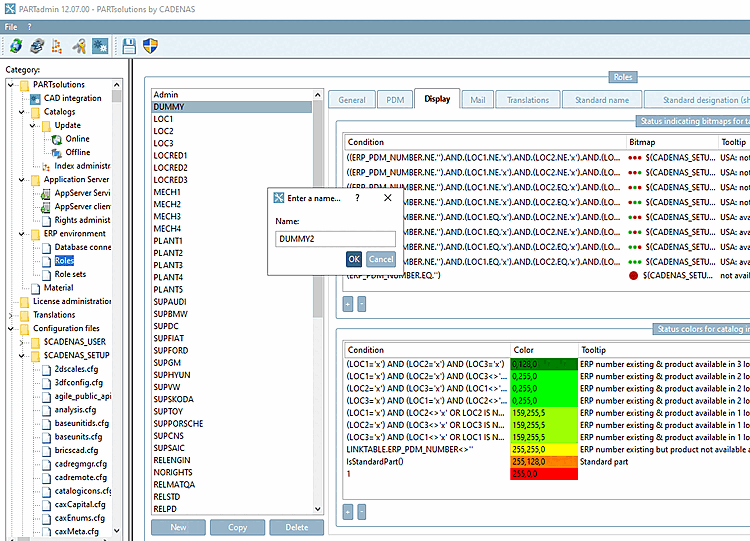
Task: Switch to the Mail tab
Action: pyautogui.click(x=478, y=100)
